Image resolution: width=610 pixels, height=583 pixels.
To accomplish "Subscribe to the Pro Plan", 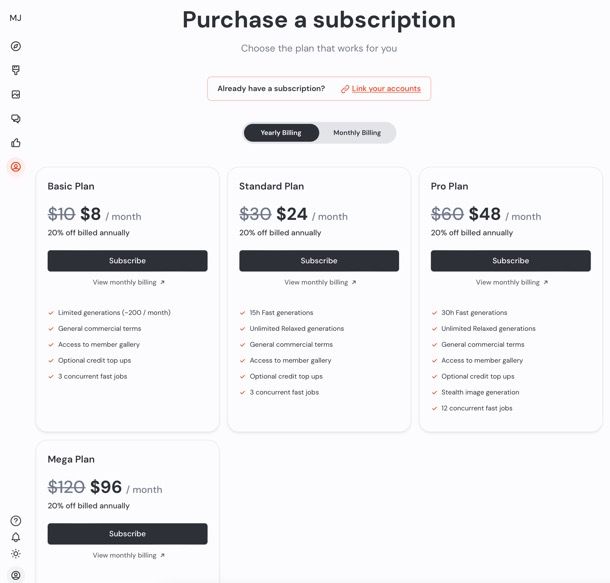I will (x=511, y=261).
